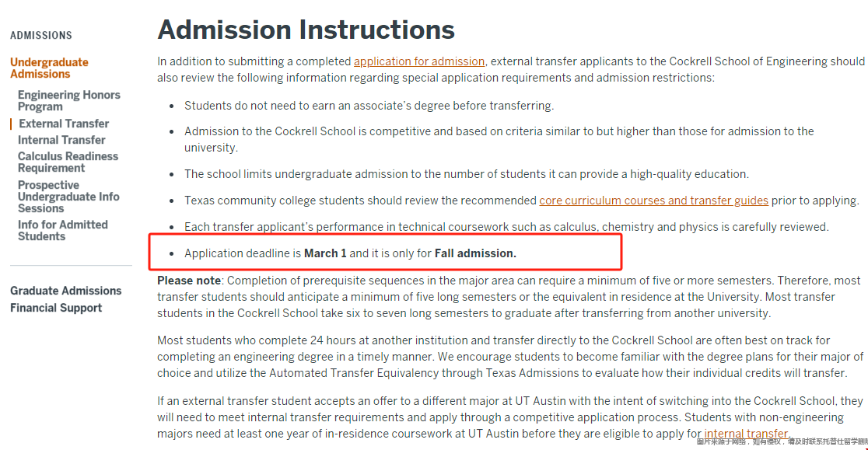This screenshot has width=868, height=450.
Task: Navigate to Engineering Honors Program page
Action: pos(68,99)
